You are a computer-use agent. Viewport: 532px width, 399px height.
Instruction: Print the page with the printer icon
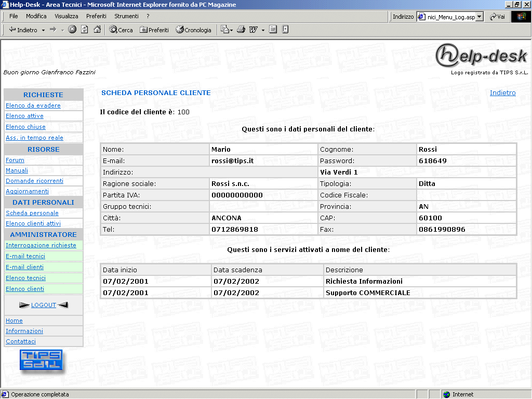click(x=241, y=30)
